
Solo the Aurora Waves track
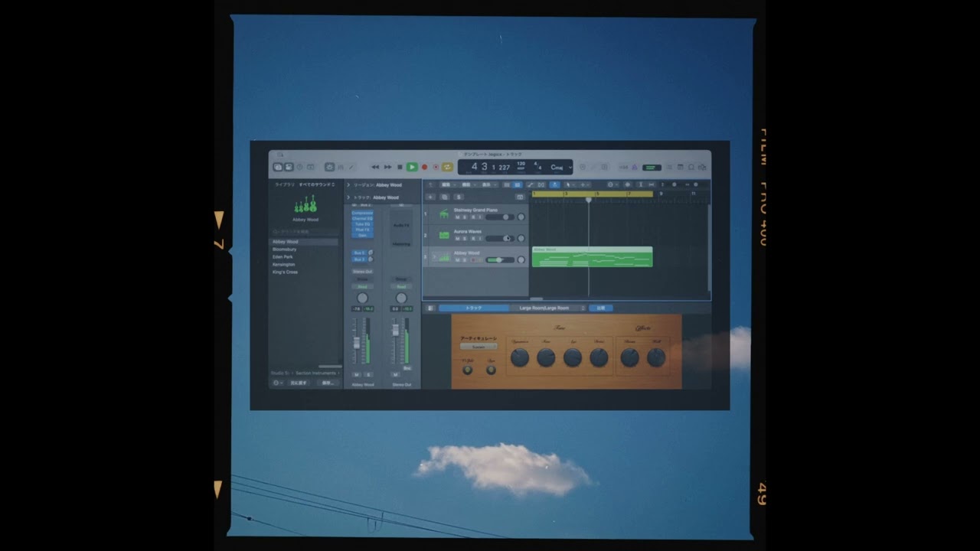[465, 239]
